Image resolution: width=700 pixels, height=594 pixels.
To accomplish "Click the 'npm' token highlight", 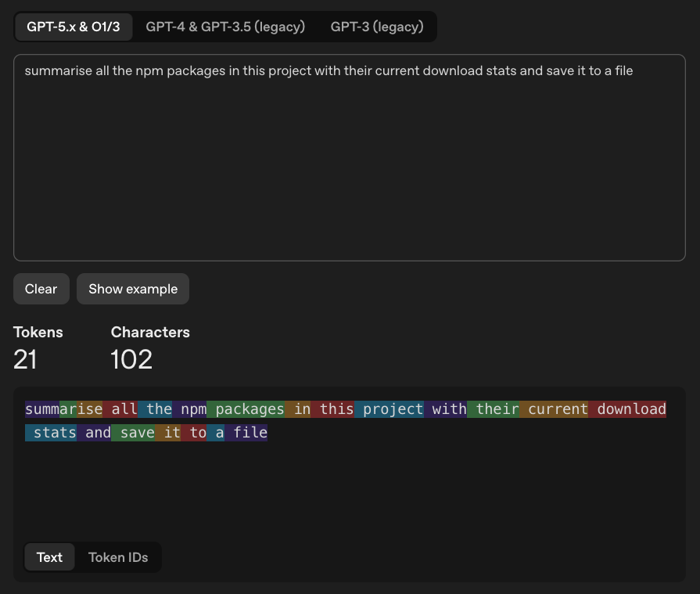I will coord(189,409).
